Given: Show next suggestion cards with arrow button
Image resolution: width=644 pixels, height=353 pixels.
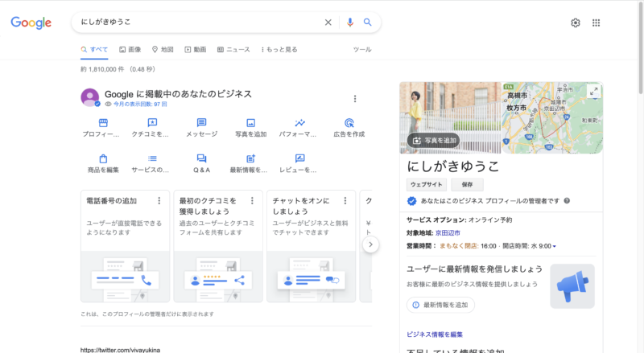Looking at the screenshot, I should tap(370, 244).
